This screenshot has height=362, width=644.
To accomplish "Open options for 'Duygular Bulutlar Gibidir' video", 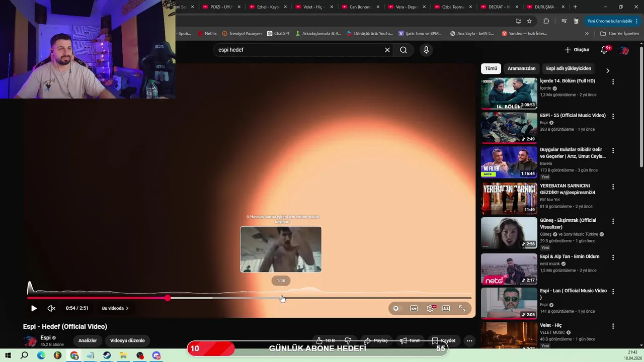I will click(x=613, y=150).
